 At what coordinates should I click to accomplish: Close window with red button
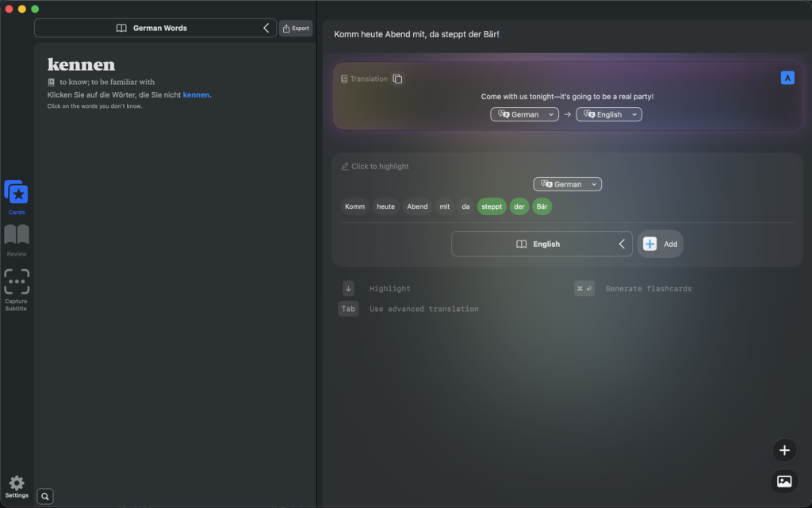click(x=9, y=9)
